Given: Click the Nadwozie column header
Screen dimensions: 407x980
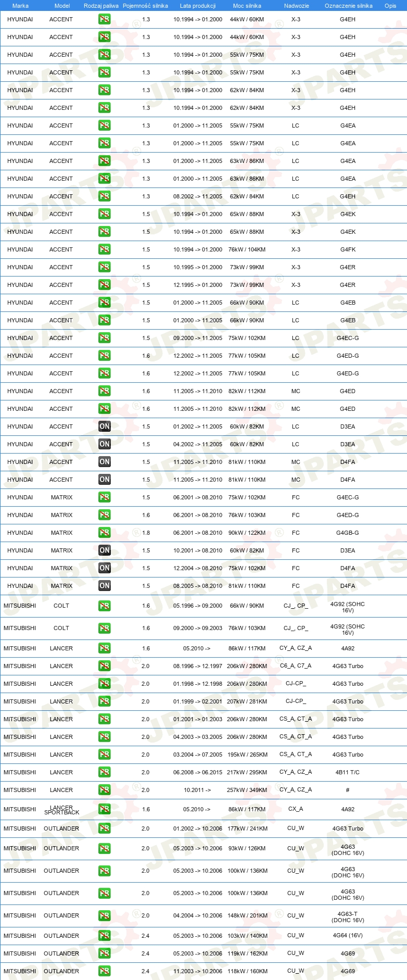Looking at the screenshot, I should click(297, 6).
